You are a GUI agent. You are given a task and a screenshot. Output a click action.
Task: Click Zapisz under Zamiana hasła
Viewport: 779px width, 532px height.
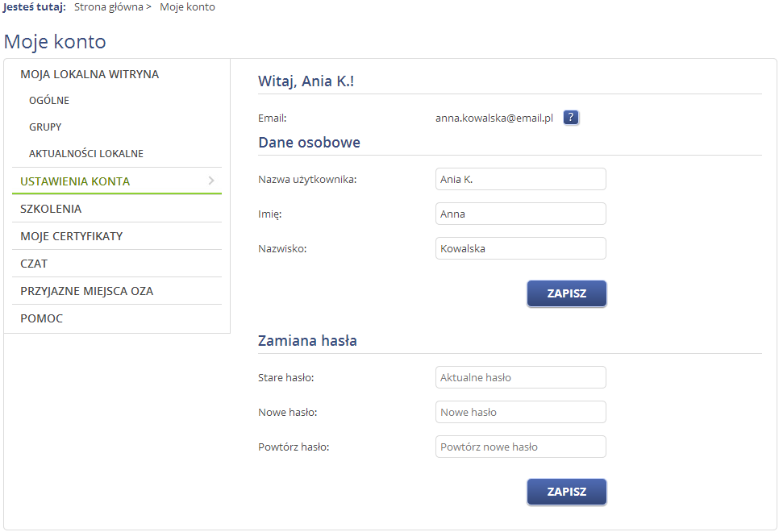[x=567, y=492]
